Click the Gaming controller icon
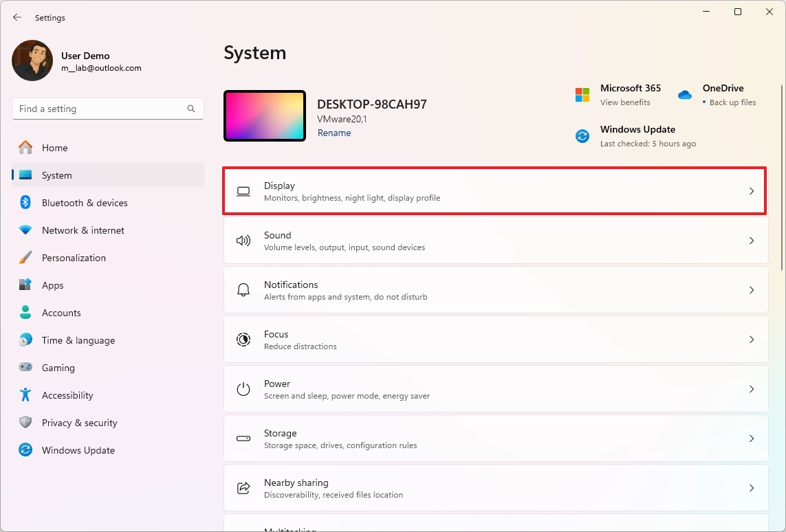 click(25, 368)
